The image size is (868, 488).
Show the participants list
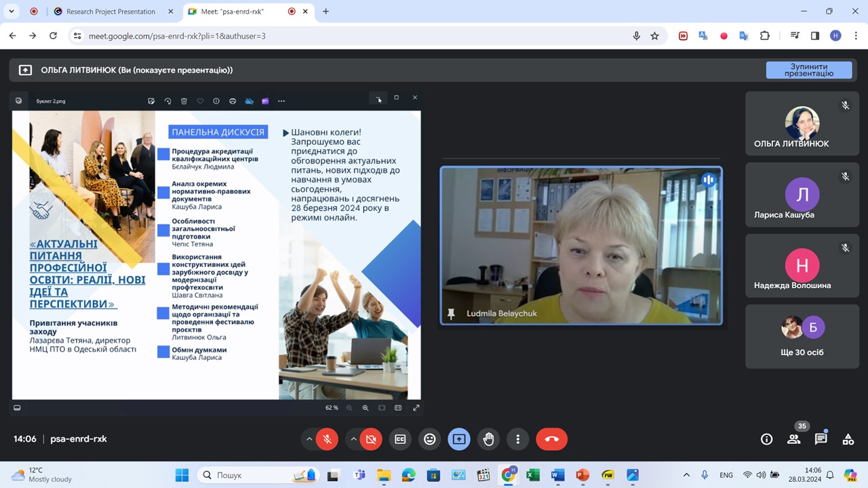[x=793, y=439]
